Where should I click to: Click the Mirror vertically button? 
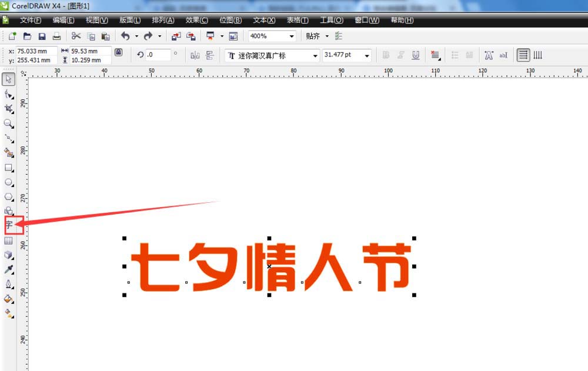point(210,55)
